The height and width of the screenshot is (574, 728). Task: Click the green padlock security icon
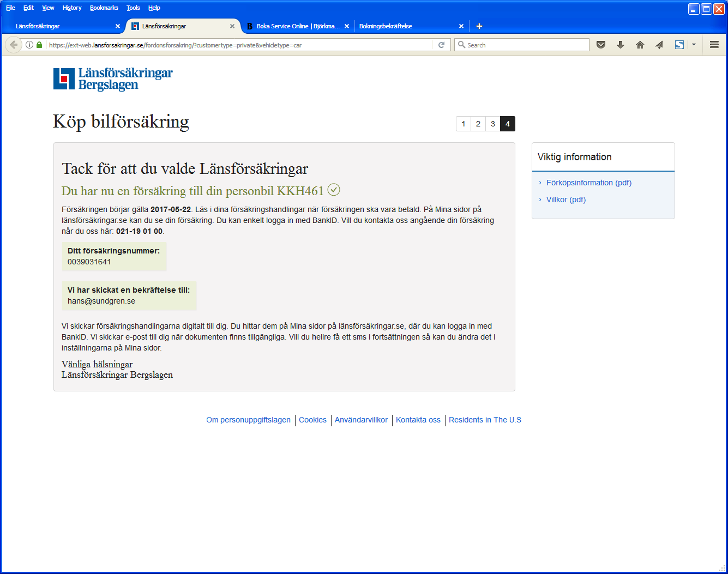pyautogui.click(x=39, y=45)
